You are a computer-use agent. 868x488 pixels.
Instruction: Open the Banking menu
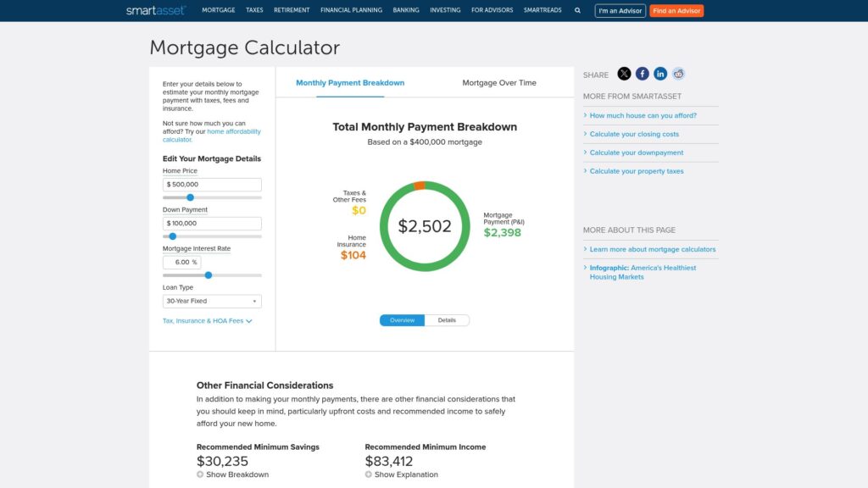pos(406,10)
